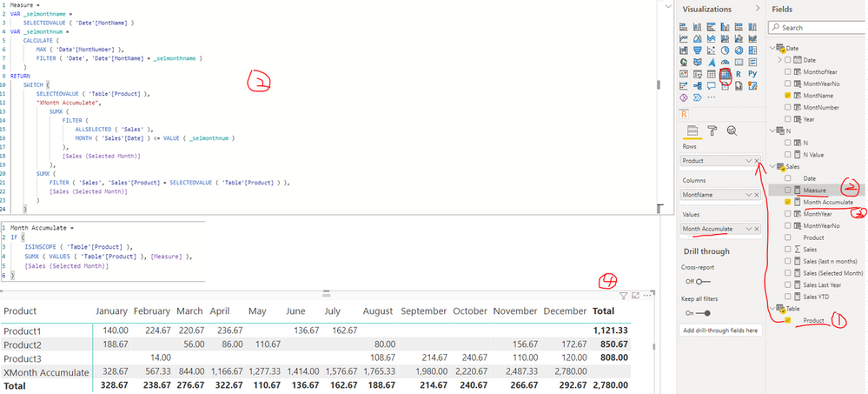Viewport: 868px width, 394px height.
Task: Select the Map (globe) visual
Action: click(x=684, y=62)
